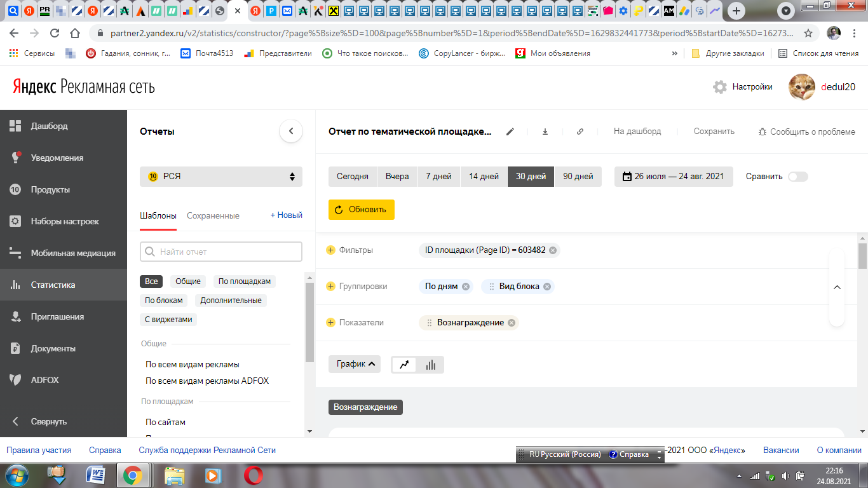868x488 pixels.
Task: Remove the По дням grouping chip
Action: 466,287
